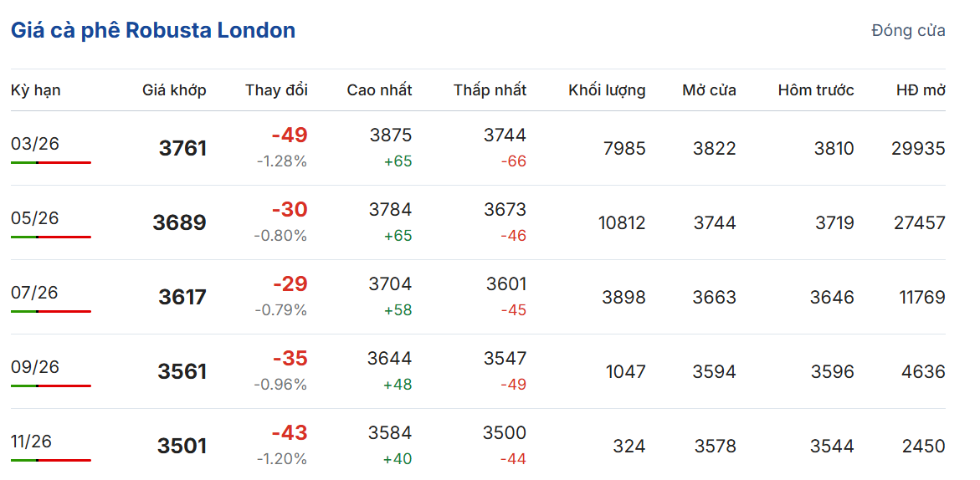Viewport: 980px width, 480px height.
Task: Click the Giá khớp column header
Action: [174, 90]
